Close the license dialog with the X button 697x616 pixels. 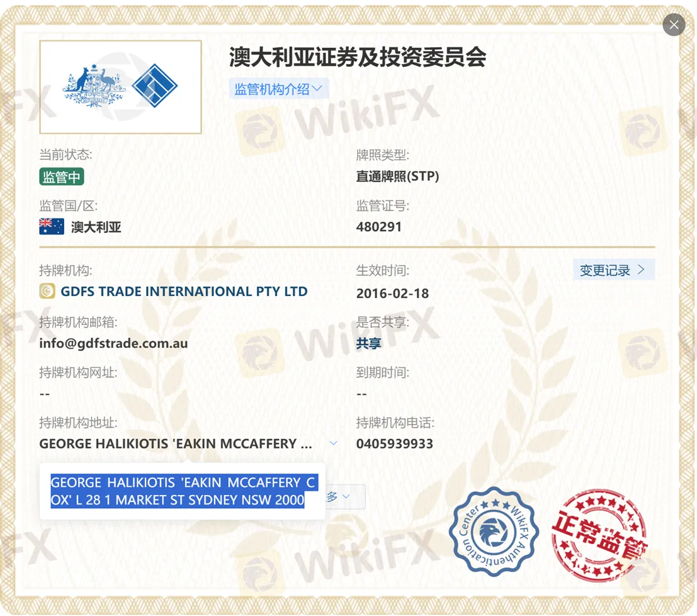[x=674, y=25]
